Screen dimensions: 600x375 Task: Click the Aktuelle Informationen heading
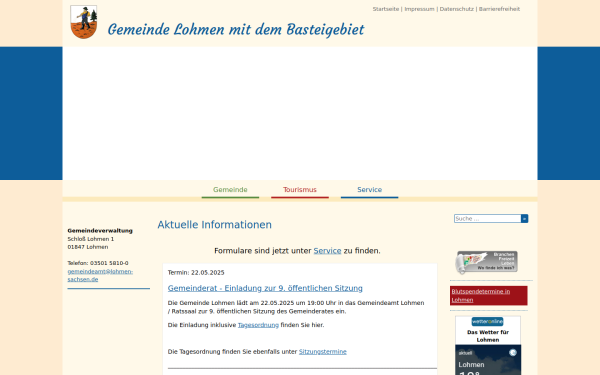pyautogui.click(x=215, y=225)
